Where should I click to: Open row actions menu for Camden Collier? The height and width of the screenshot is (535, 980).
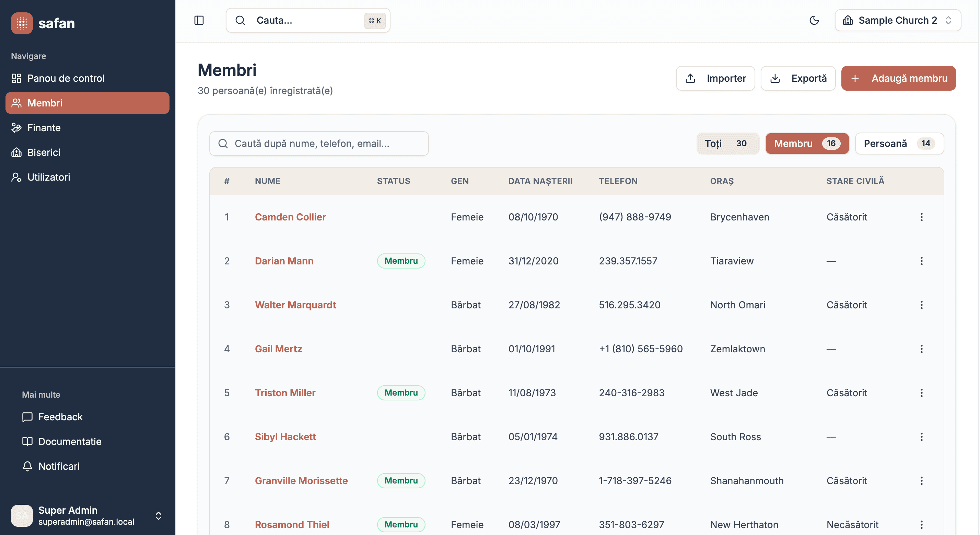pos(921,217)
